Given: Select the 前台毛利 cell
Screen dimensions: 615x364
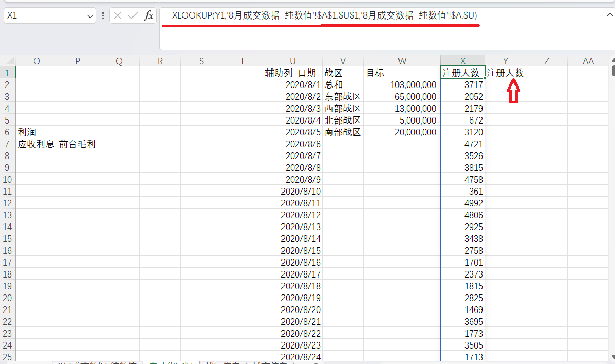Looking at the screenshot, I should [x=77, y=144].
